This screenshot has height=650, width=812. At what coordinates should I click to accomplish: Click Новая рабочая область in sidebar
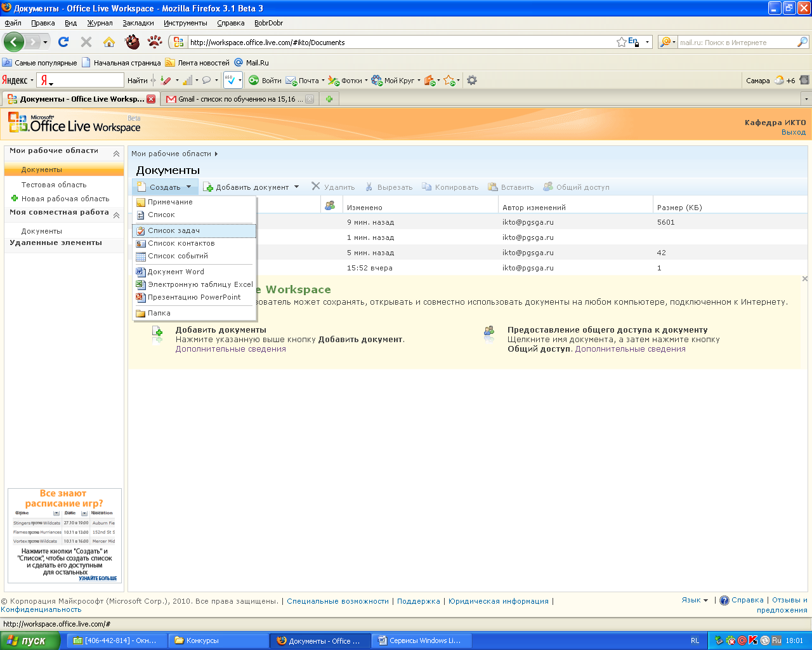click(65, 199)
